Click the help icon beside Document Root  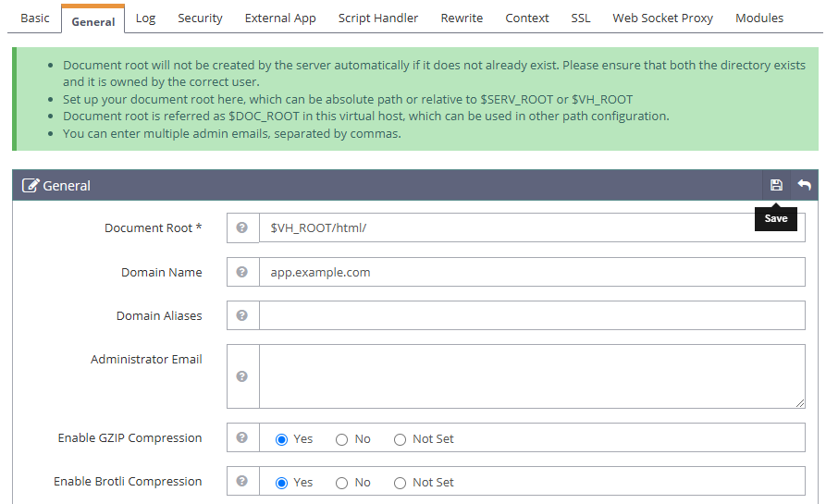[x=242, y=227]
